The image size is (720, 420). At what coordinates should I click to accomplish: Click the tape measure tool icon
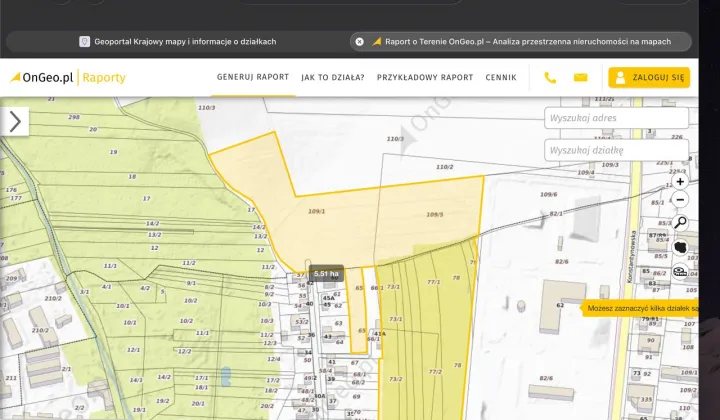pos(680,271)
